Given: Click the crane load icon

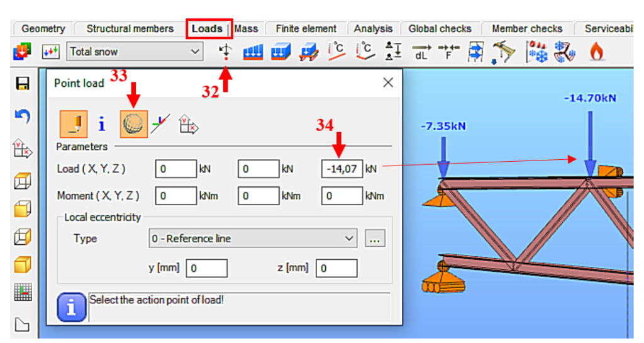Looking at the screenshot, I should click(503, 53).
